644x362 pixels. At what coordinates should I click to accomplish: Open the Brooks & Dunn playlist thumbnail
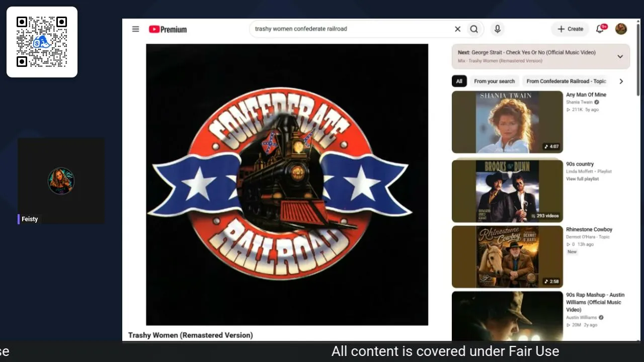[x=507, y=191]
